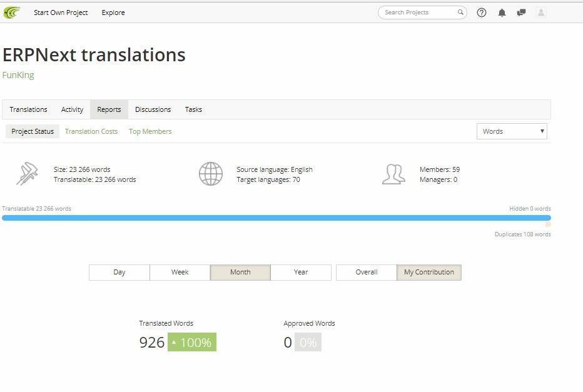Switch to the Overall view toggle
This screenshot has height=392, width=583.
(x=366, y=273)
